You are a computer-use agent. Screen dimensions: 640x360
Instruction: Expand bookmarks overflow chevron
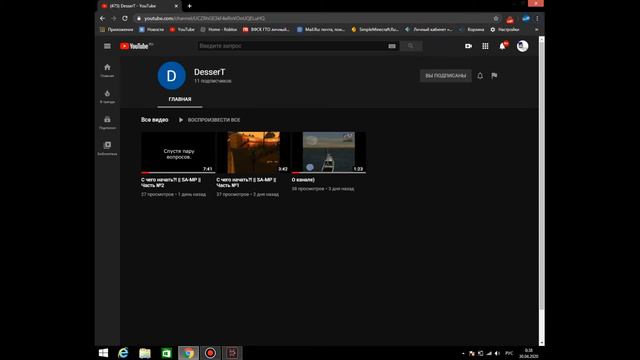click(536, 29)
